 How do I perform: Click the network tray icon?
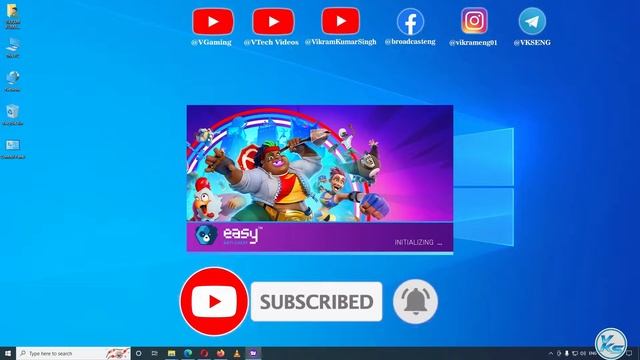click(575, 353)
